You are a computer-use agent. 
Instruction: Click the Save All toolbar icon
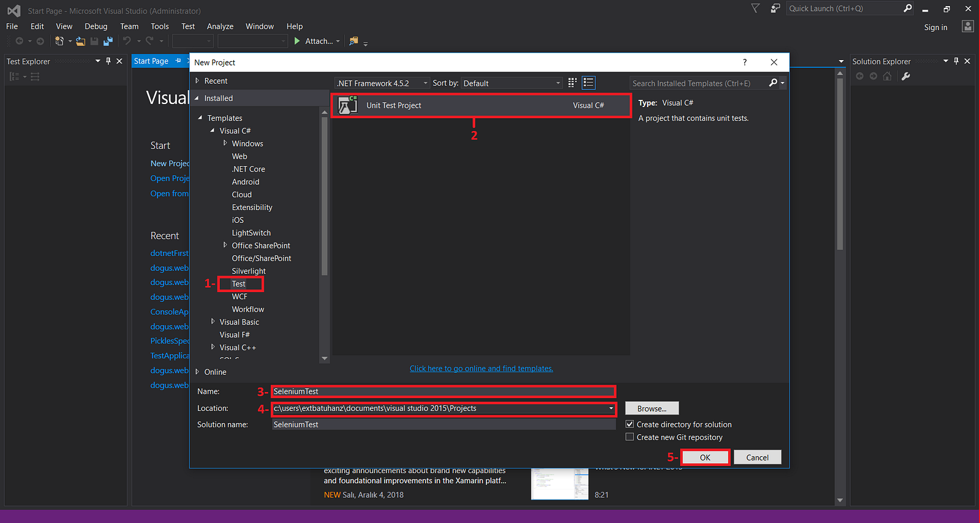click(x=108, y=41)
